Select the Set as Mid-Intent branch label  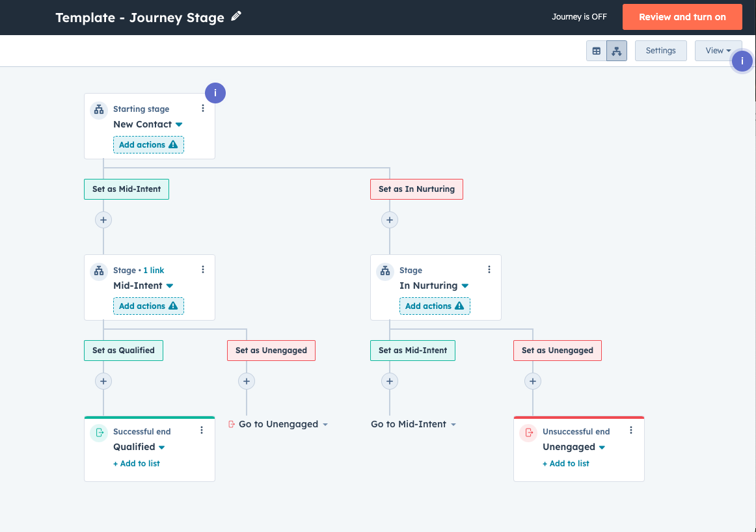(x=126, y=189)
